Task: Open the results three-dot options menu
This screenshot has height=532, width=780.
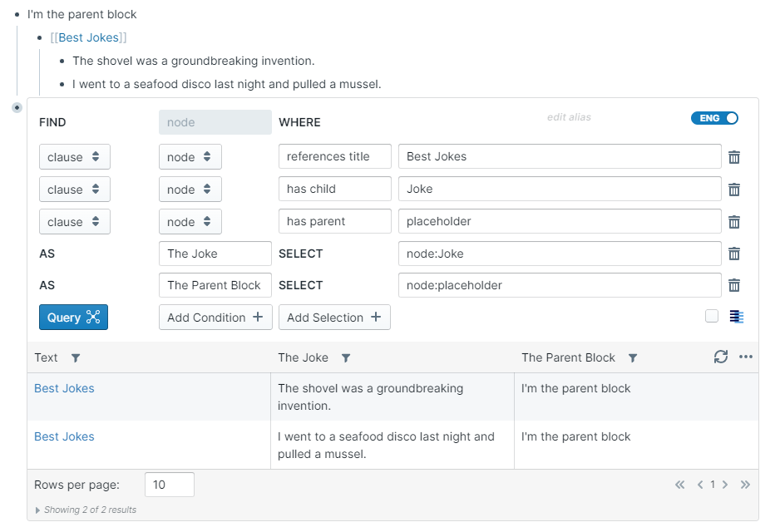Action: 746,357
